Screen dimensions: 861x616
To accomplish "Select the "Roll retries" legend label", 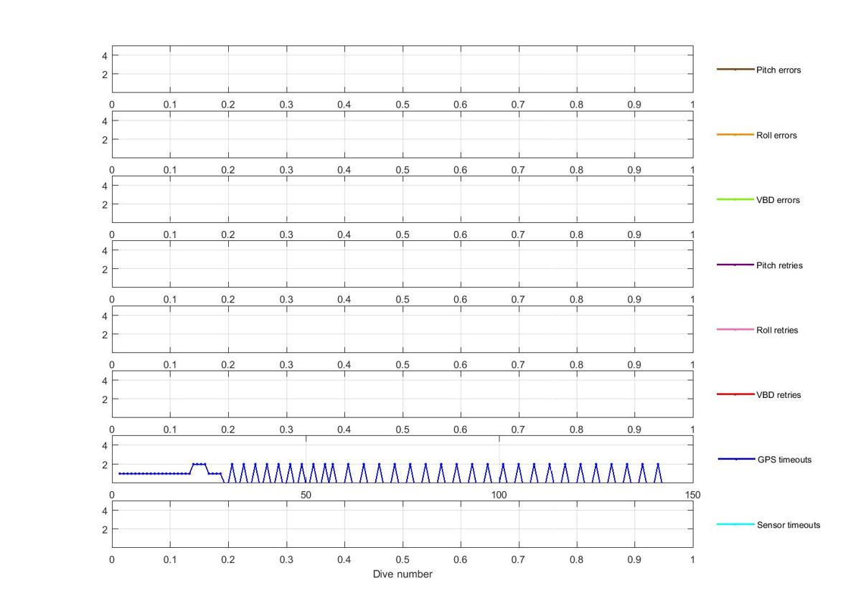I will (x=777, y=331).
